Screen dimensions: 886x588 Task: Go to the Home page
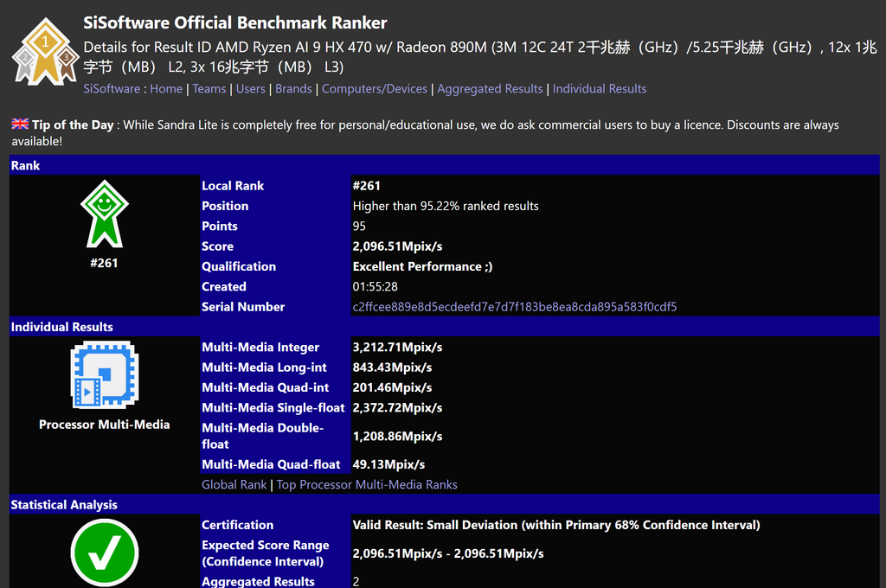pos(166,89)
